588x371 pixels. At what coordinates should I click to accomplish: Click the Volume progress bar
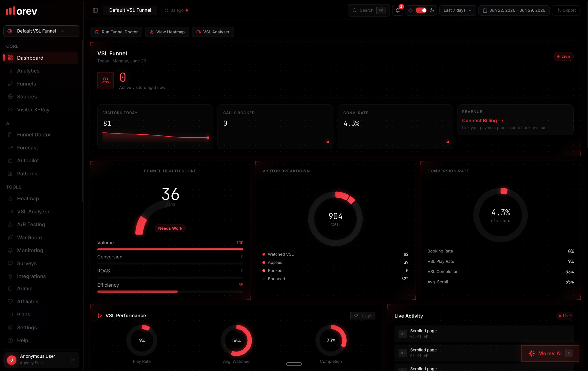click(x=170, y=249)
